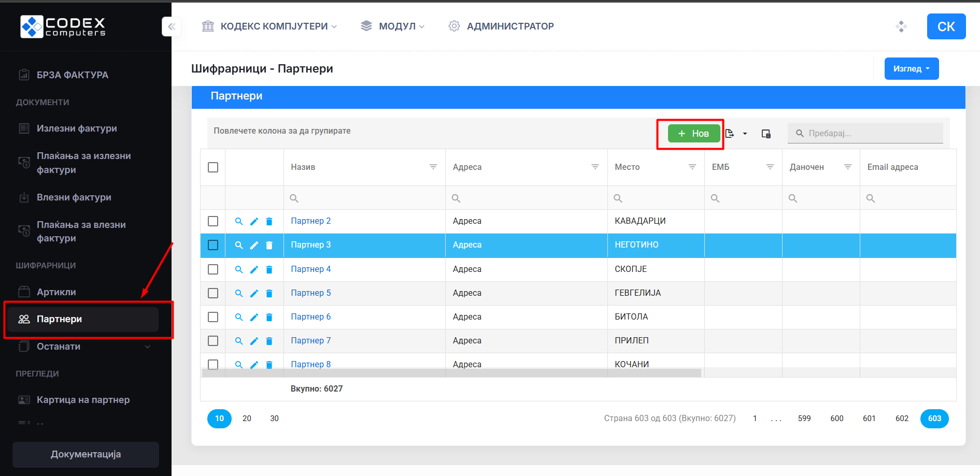The width and height of the screenshot is (980, 476).
Task: Click the green Нов button
Action: click(x=693, y=134)
